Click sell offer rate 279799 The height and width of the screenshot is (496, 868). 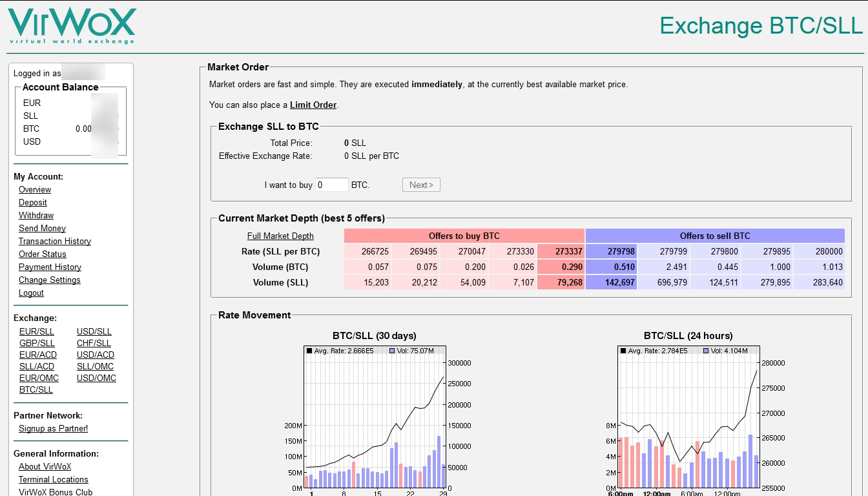(663, 251)
